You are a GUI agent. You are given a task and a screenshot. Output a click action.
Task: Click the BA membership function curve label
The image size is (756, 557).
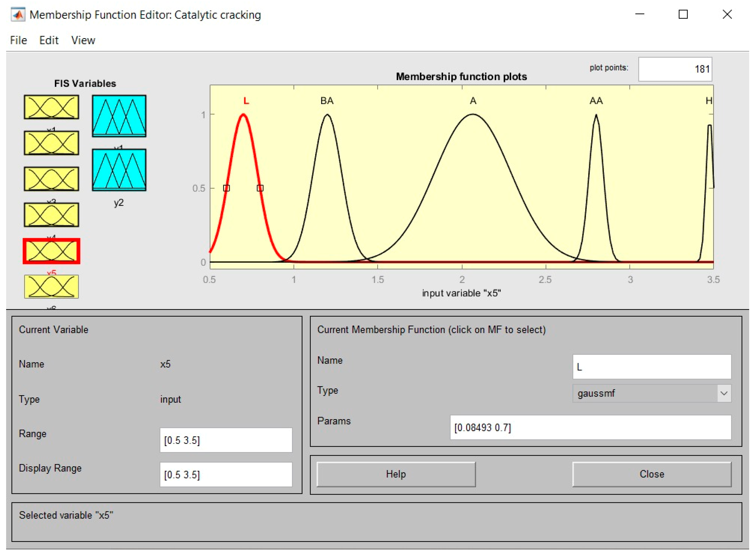(327, 101)
